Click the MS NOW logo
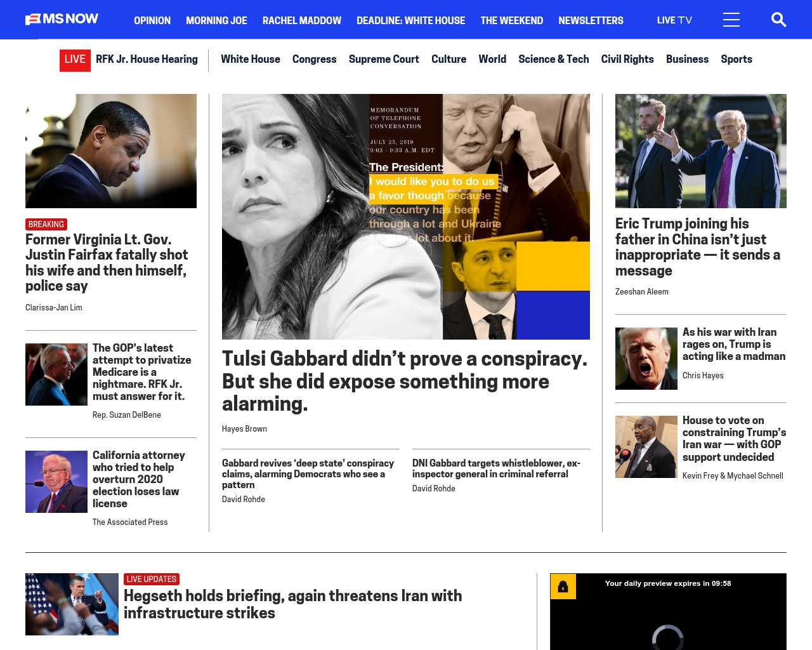Image resolution: width=812 pixels, height=650 pixels. tap(62, 19)
